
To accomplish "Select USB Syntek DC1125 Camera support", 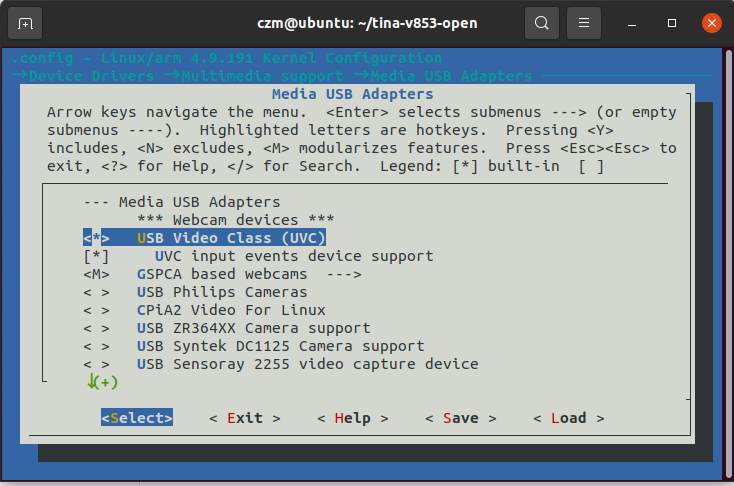I will tap(280, 346).
